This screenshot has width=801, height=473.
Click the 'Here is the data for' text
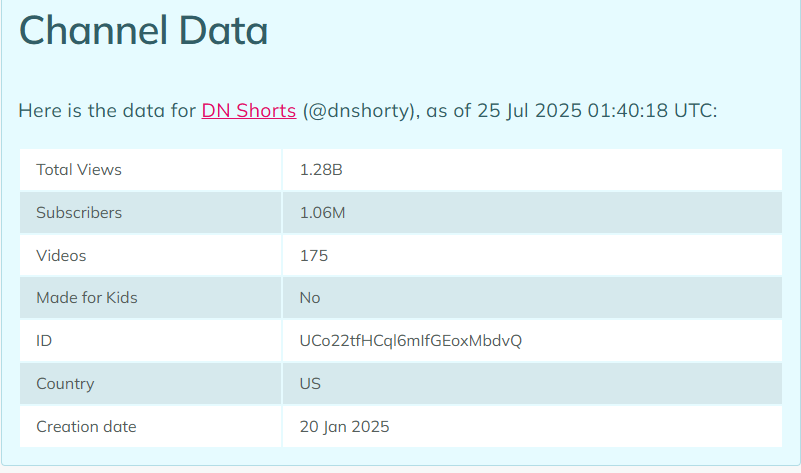point(107,111)
